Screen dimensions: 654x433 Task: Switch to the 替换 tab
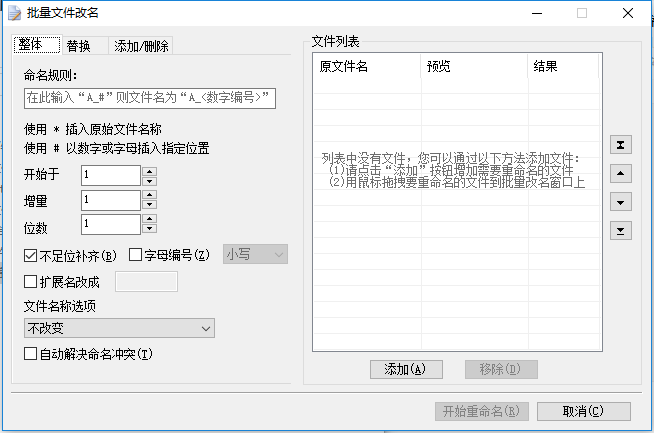click(79, 46)
